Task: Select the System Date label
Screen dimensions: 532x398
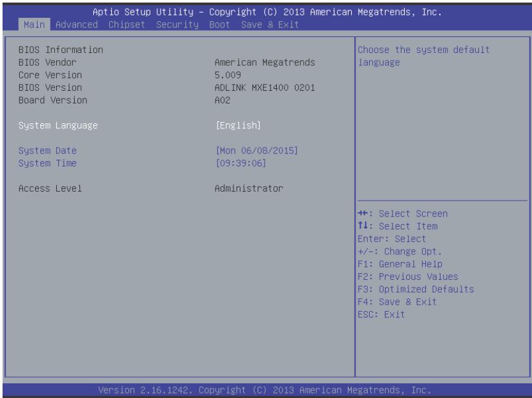Action: [x=47, y=151]
